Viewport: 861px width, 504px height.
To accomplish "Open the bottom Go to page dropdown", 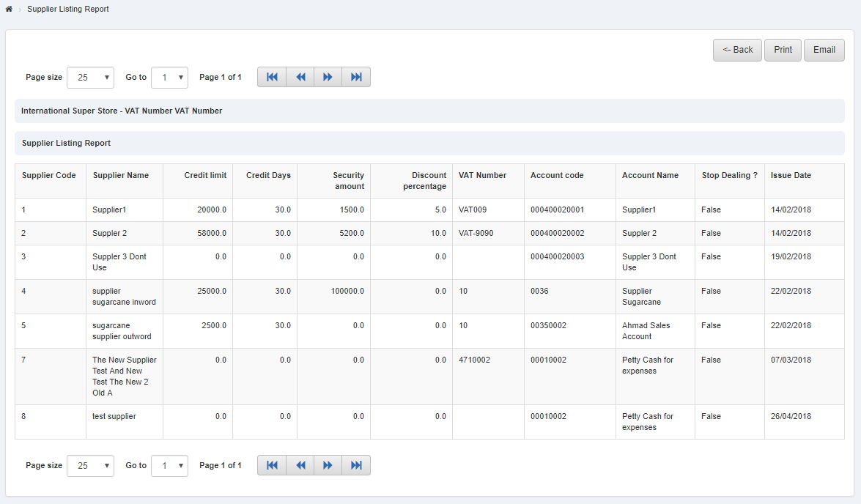I will [x=169, y=465].
